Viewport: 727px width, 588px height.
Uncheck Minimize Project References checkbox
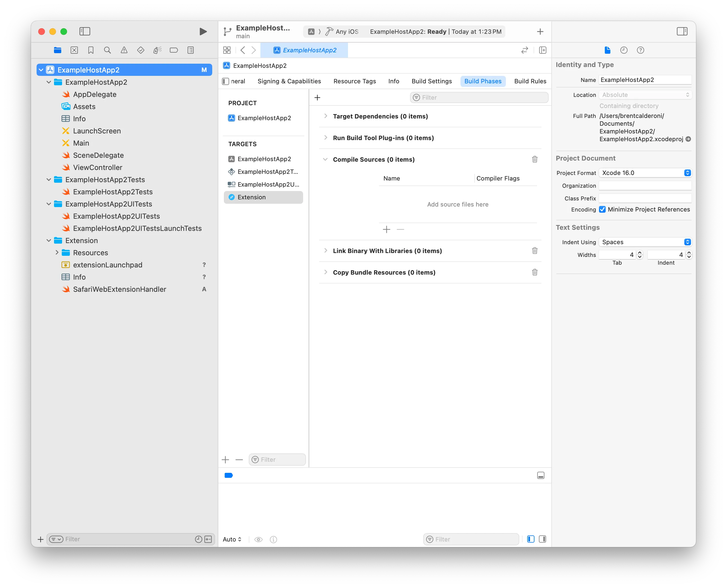point(602,209)
